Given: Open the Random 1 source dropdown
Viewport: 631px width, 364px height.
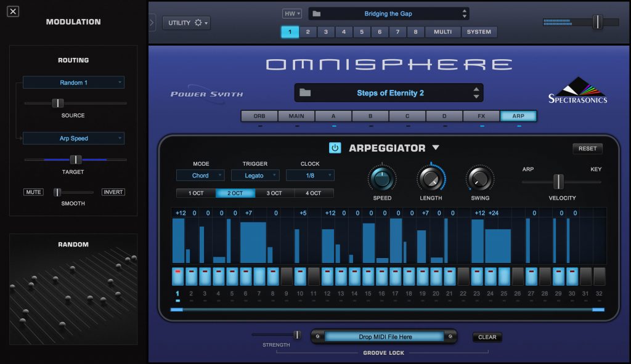Looking at the screenshot, I should click(74, 83).
